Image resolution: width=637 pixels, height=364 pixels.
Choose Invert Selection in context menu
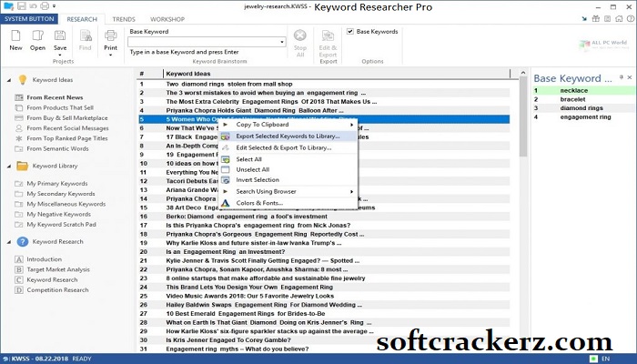tap(258, 179)
